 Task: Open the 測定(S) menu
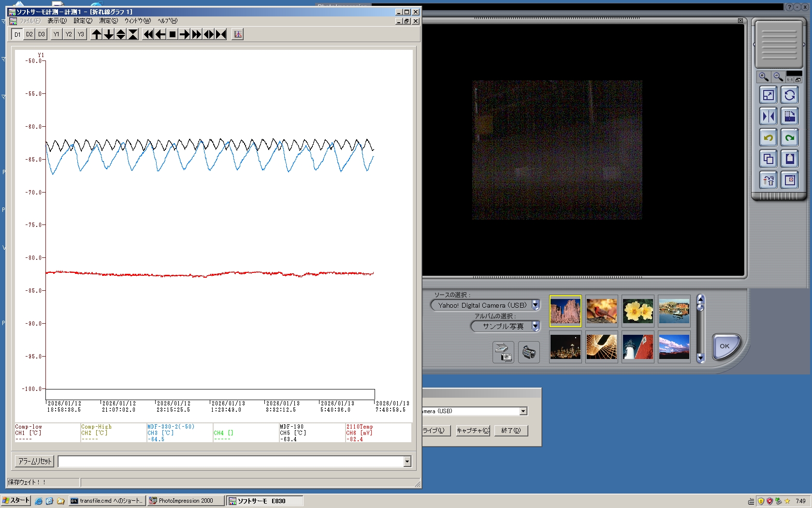coord(108,21)
